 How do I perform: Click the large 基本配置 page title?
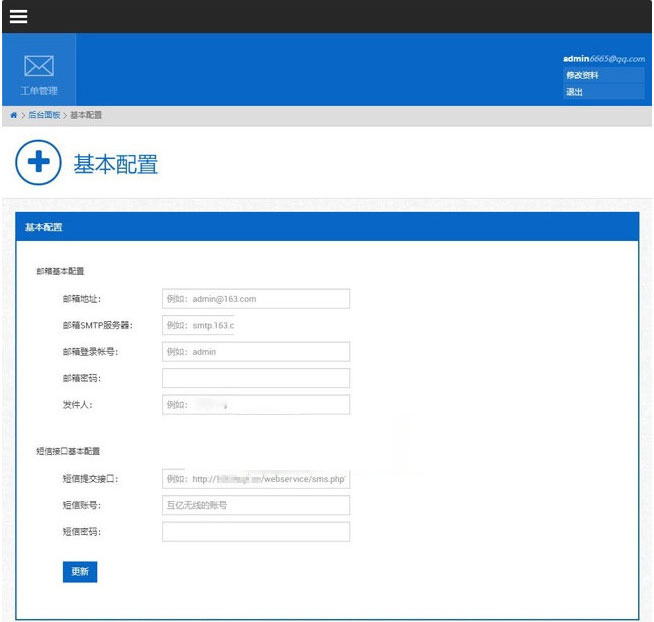[116, 164]
